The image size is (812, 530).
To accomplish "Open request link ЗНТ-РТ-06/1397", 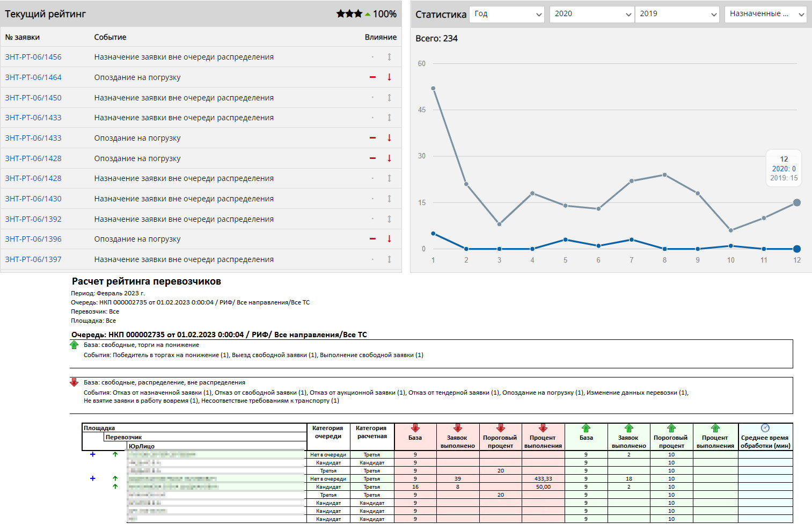I will [x=33, y=259].
